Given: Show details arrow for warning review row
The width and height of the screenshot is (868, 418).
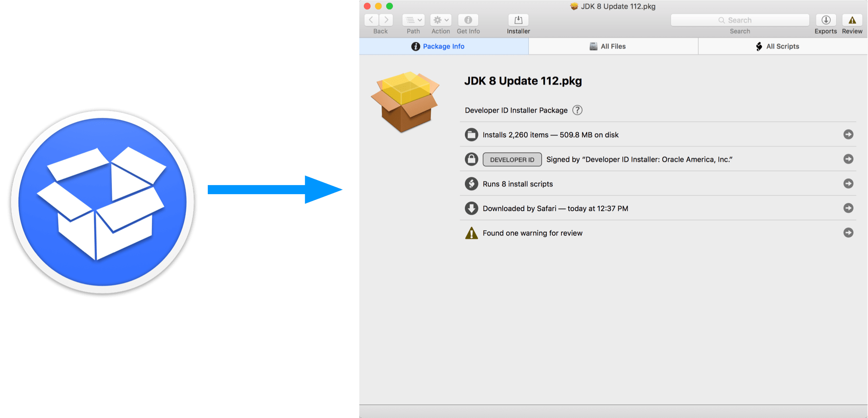Looking at the screenshot, I should click(848, 233).
